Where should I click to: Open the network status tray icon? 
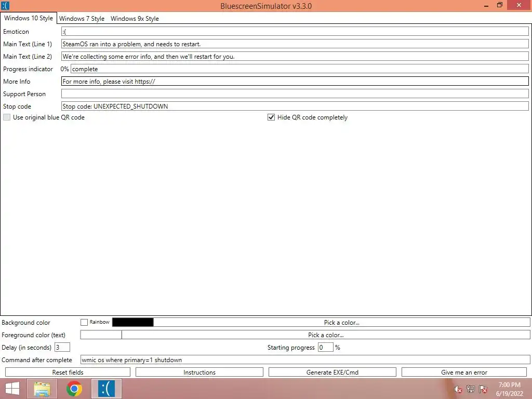click(x=470, y=389)
